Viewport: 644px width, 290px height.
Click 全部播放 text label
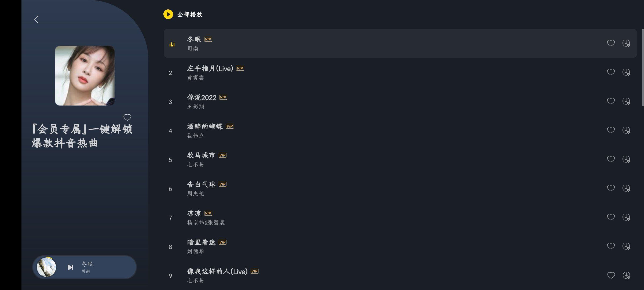[190, 15]
